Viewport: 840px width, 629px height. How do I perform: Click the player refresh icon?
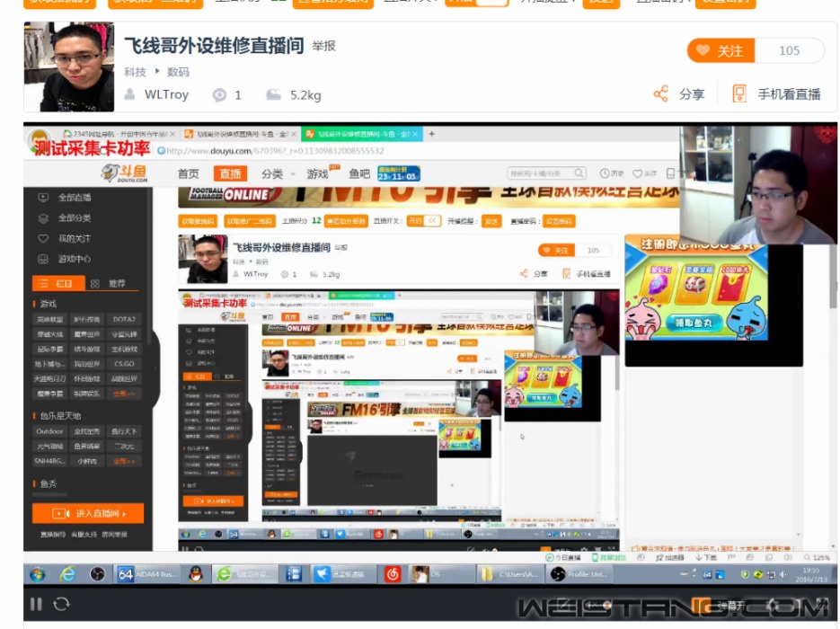coord(62,605)
